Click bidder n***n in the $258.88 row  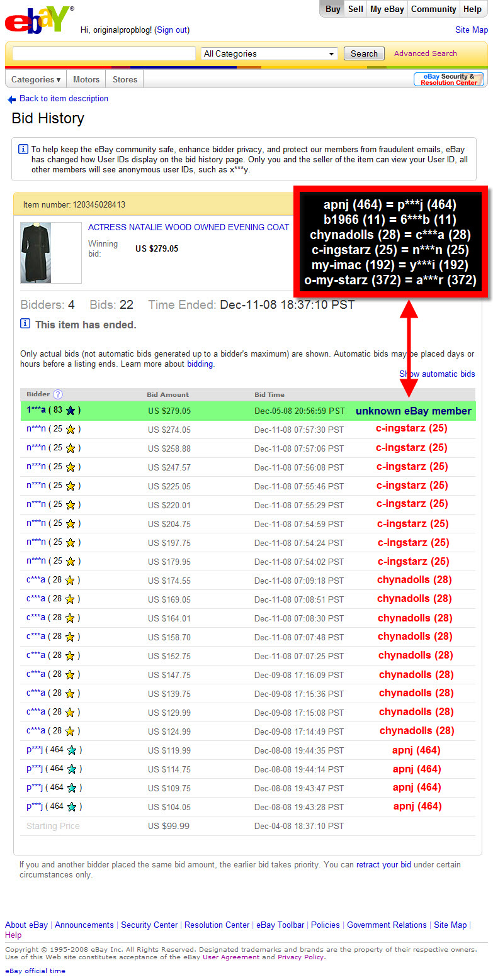pyautogui.click(x=36, y=448)
